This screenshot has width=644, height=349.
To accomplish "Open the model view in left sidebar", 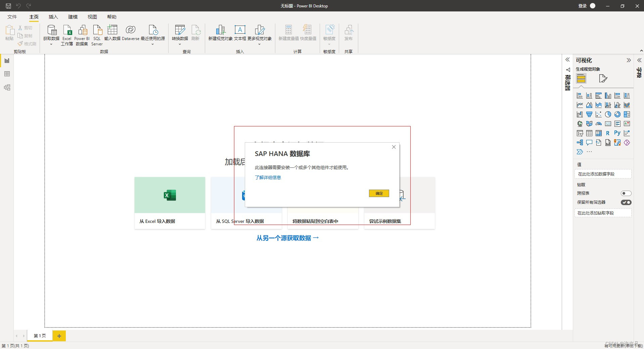I will pos(7,87).
